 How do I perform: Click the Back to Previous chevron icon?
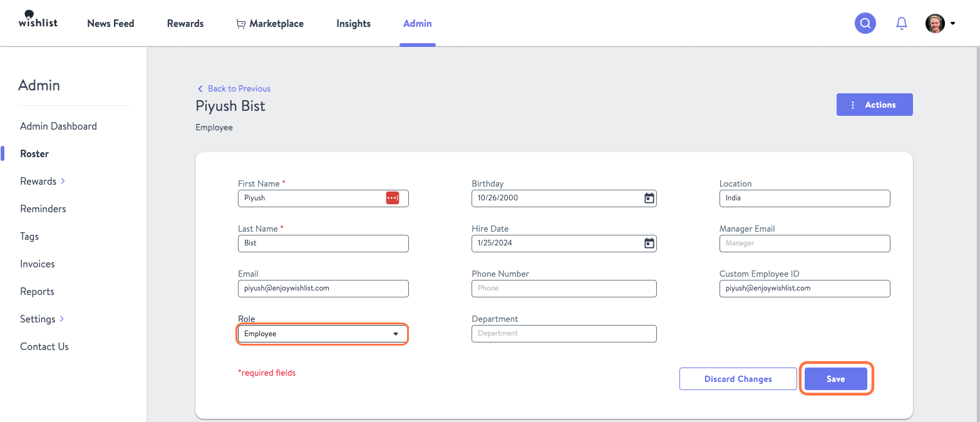click(200, 89)
